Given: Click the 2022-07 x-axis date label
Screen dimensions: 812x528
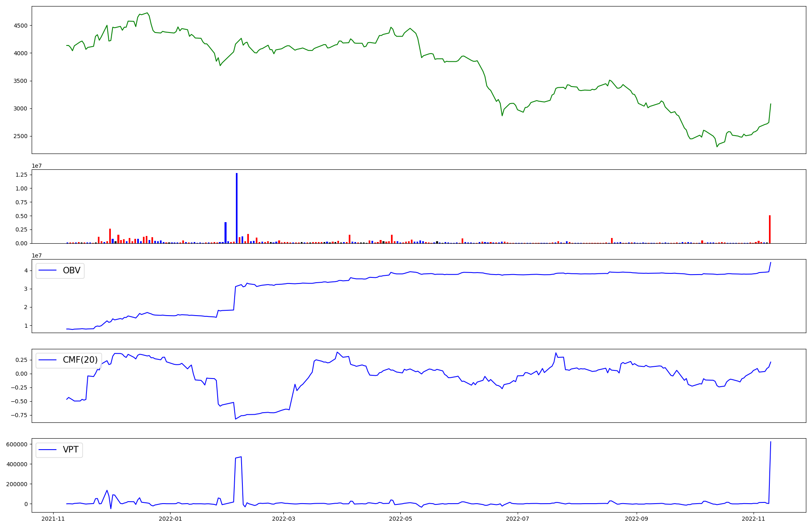Looking at the screenshot, I should [518, 519].
